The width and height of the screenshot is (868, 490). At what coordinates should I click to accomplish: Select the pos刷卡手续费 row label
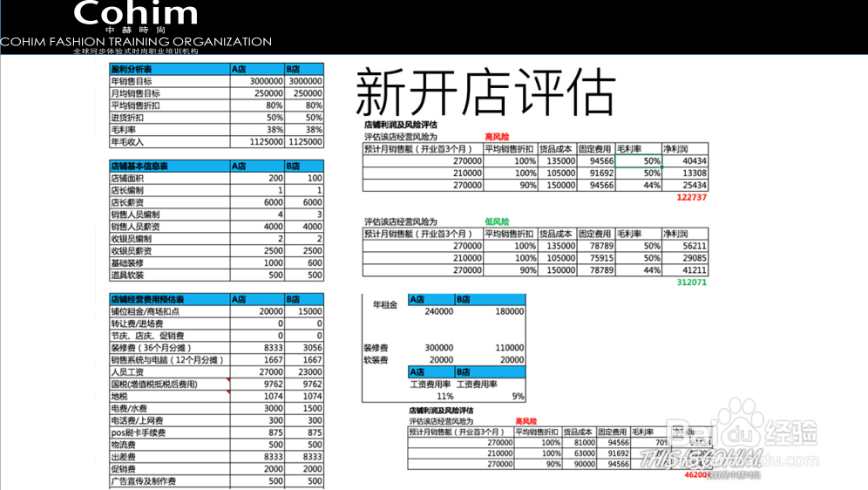(138, 433)
